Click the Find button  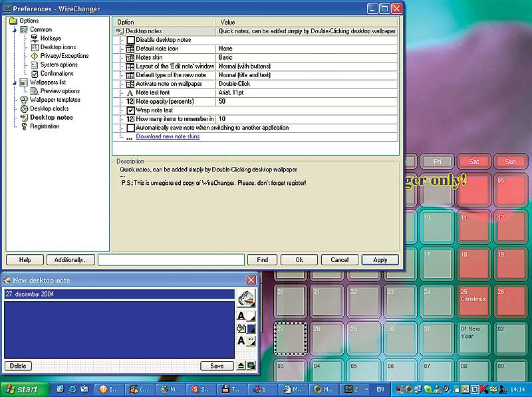tap(262, 260)
